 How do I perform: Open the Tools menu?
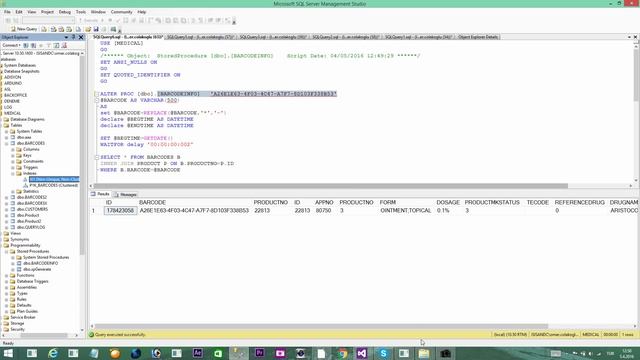(81, 12)
